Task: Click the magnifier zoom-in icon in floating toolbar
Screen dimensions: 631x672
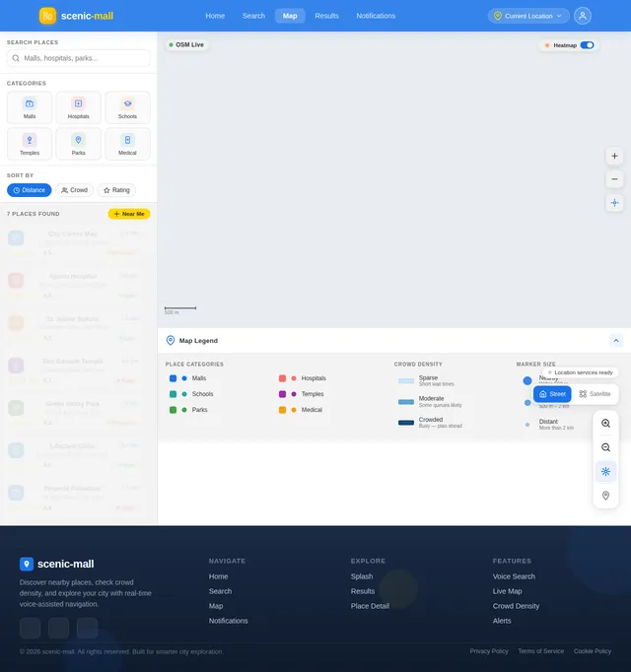Action: click(x=605, y=424)
